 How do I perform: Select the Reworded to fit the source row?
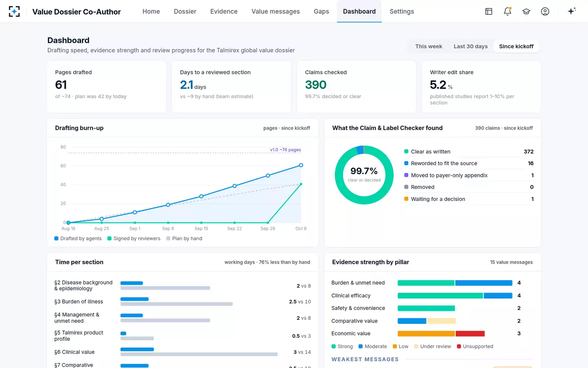point(469,163)
